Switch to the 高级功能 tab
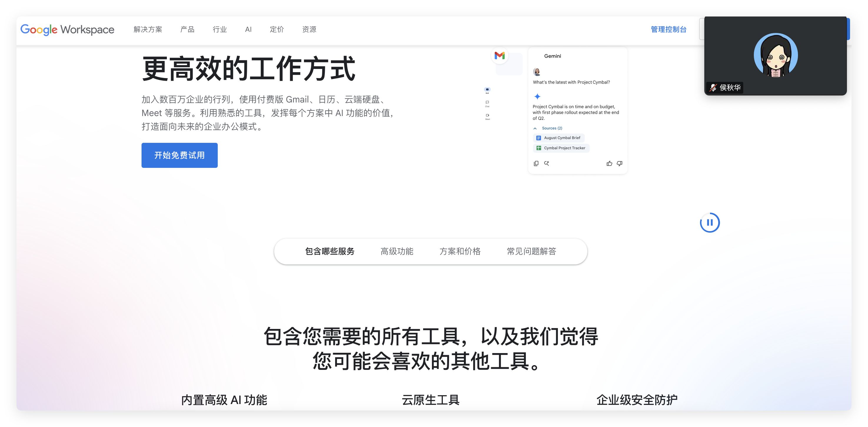Screen dimensions: 868x427 click(397, 251)
